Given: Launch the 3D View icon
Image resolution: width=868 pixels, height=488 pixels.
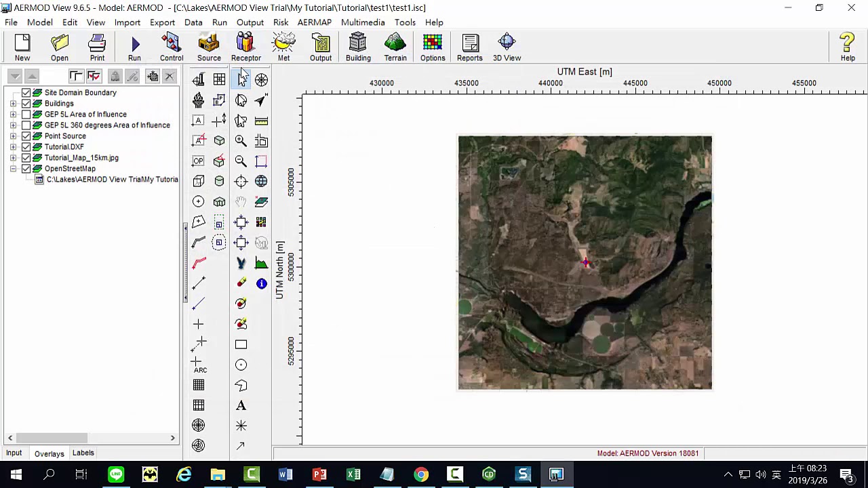Looking at the screenshot, I should 507,47.
